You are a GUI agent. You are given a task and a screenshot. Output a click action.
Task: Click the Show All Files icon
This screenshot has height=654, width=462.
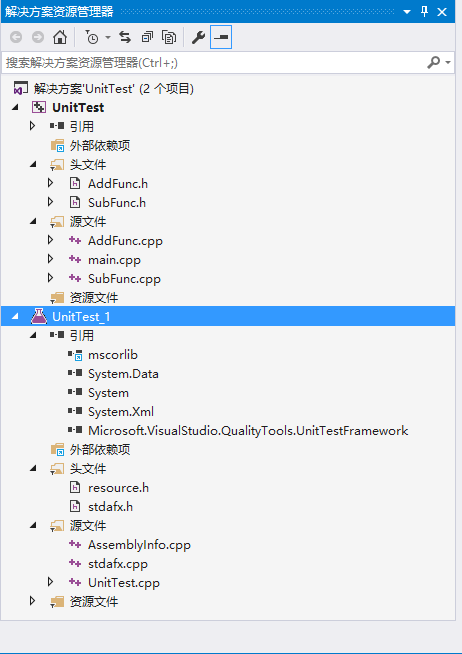tap(169, 37)
